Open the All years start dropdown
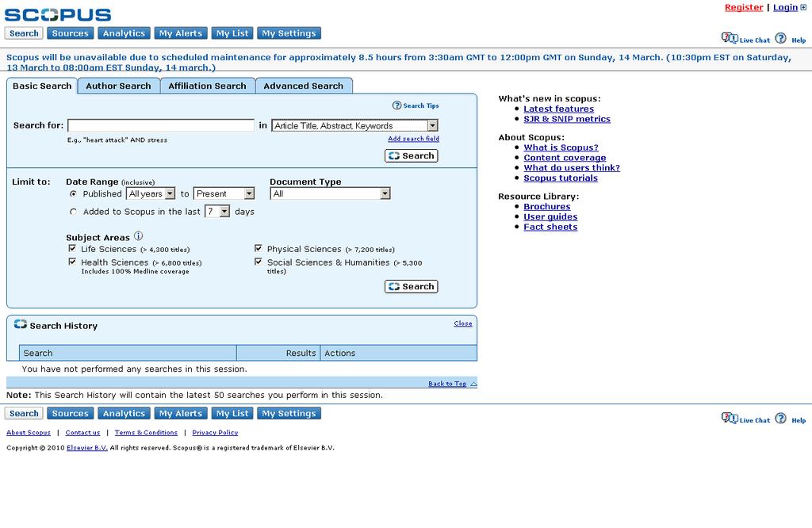Image resolution: width=812 pixels, height=528 pixels. 151,193
